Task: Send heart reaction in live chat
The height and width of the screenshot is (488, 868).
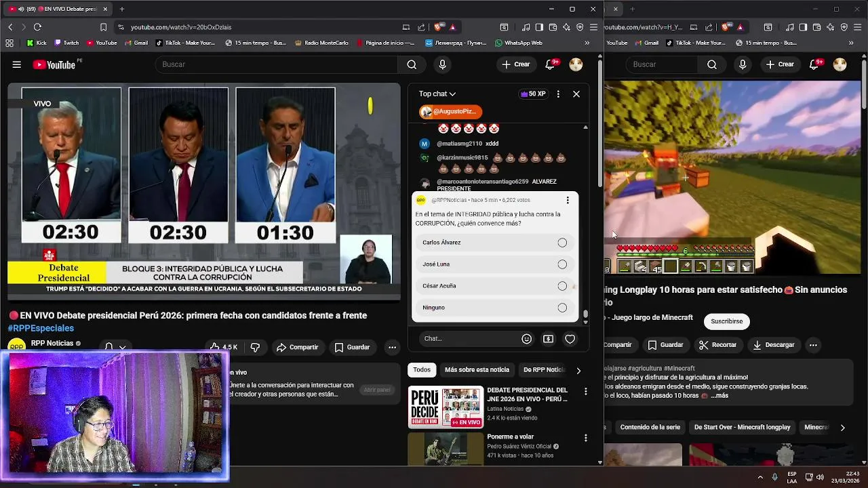Action: [x=570, y=339]
